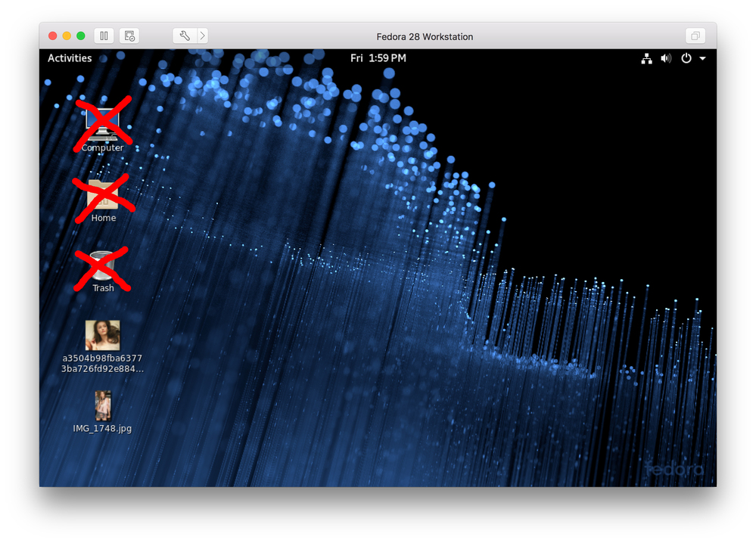Screen dimensions: 756x543
Task: Open the VM snapshots button
Action: click(x=129, y=36)
